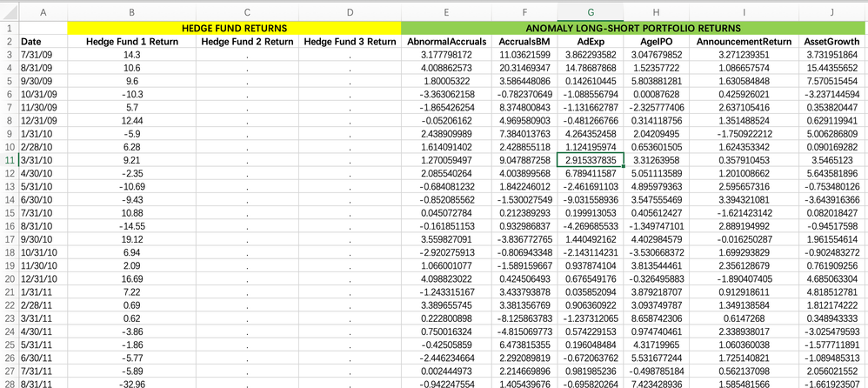Click the Hedge Fund 2 Return header
The height and width of the screenshot is (388, 868).
[x=247, y=42]
